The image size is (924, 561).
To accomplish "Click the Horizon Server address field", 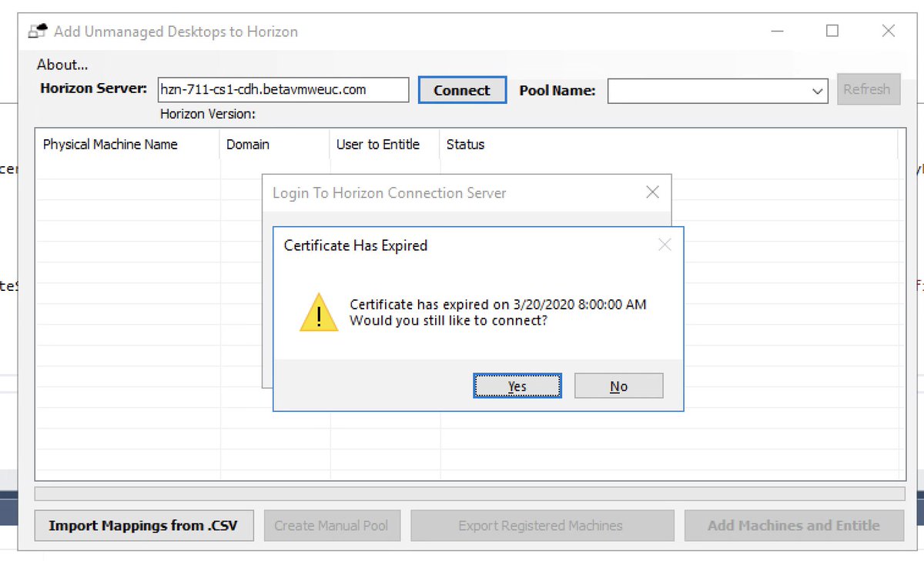I will (283, 89).
